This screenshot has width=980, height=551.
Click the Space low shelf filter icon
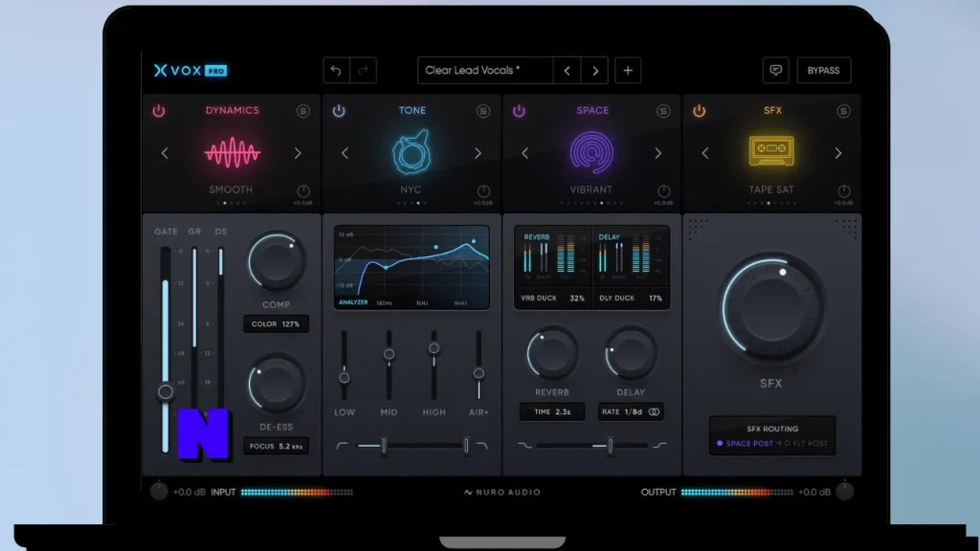pyautogui.click(x=524, y=446)
